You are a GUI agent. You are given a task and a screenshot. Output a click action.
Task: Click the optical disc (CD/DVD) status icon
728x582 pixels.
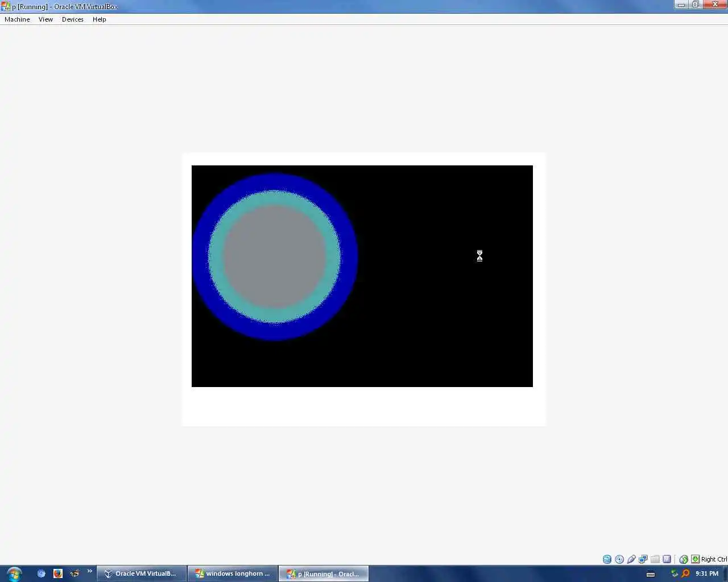pyautogui.click(x=619, y=559)
